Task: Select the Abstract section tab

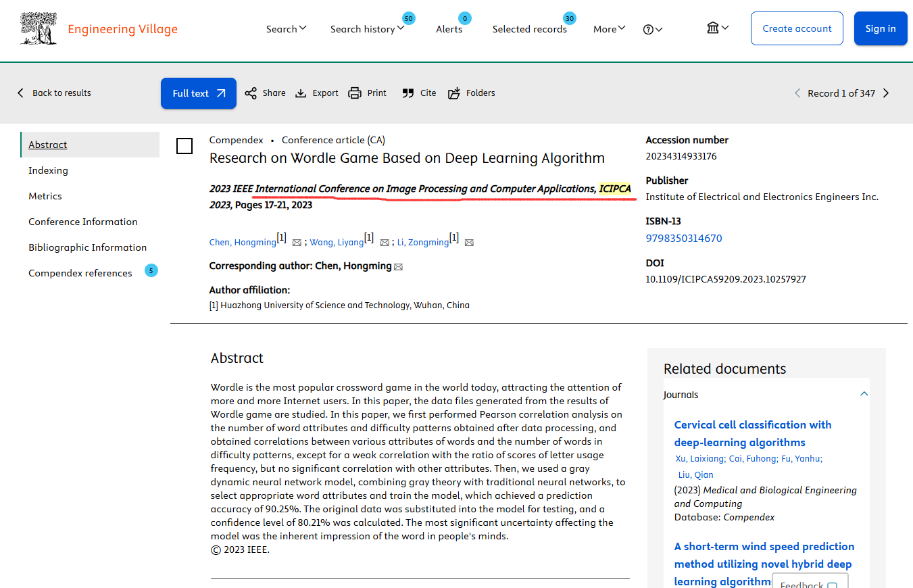Action: (91, 145)
